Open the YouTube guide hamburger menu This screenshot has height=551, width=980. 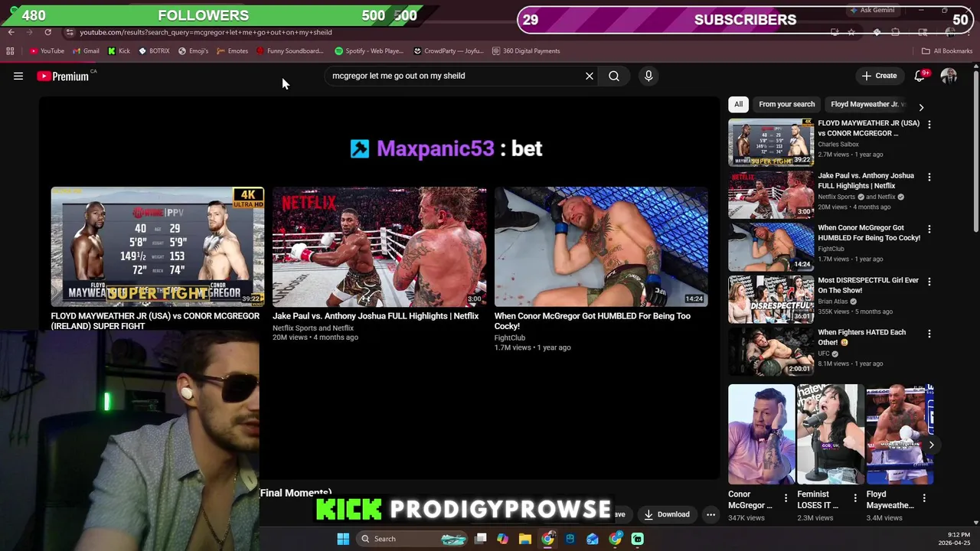pos(18,76)
